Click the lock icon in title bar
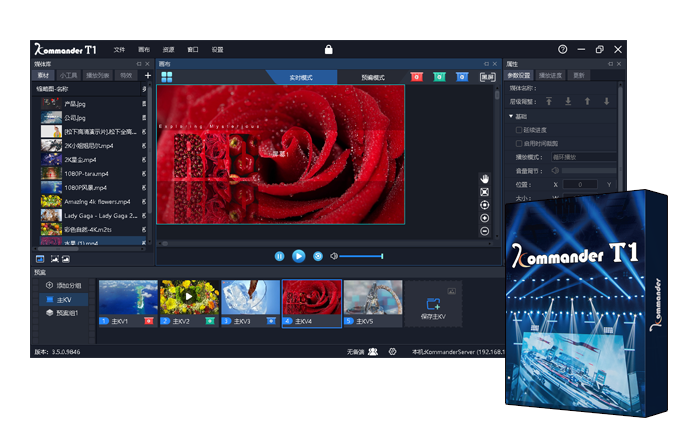Screen dimensions: 693x434 coord(328,49)
